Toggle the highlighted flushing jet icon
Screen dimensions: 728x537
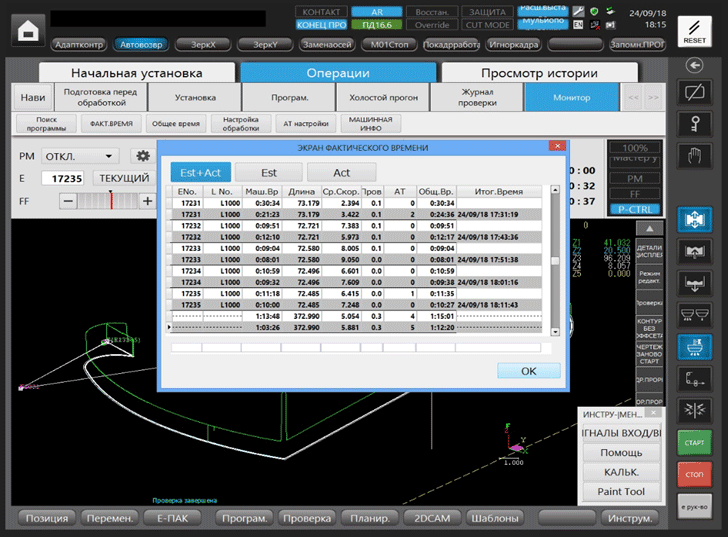(694, 347)
